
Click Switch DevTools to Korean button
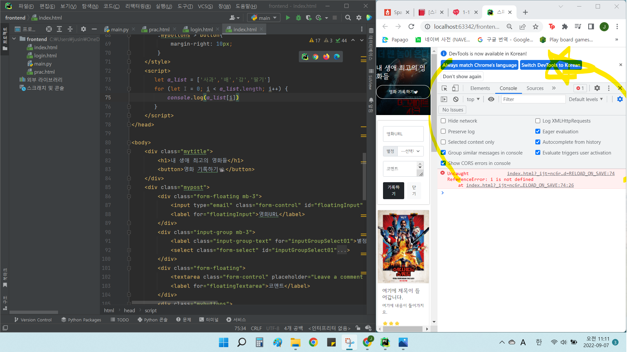click(551, 65)
